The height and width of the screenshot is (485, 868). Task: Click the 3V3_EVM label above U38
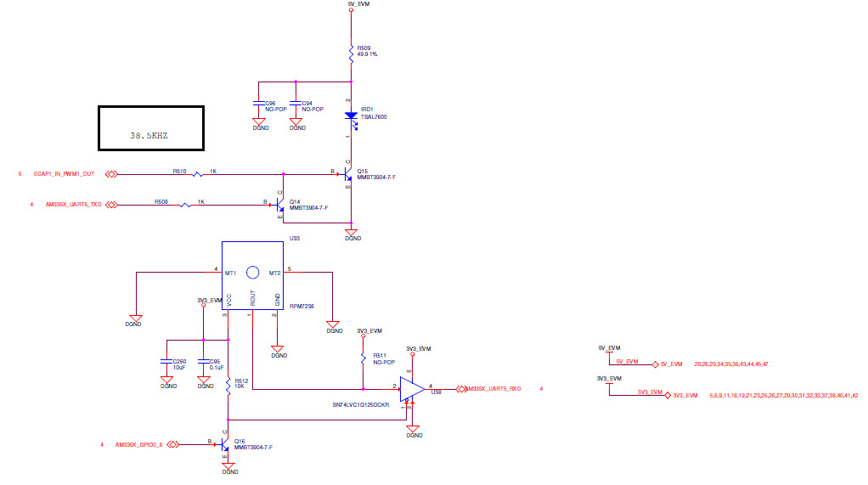tap(419, 349)
